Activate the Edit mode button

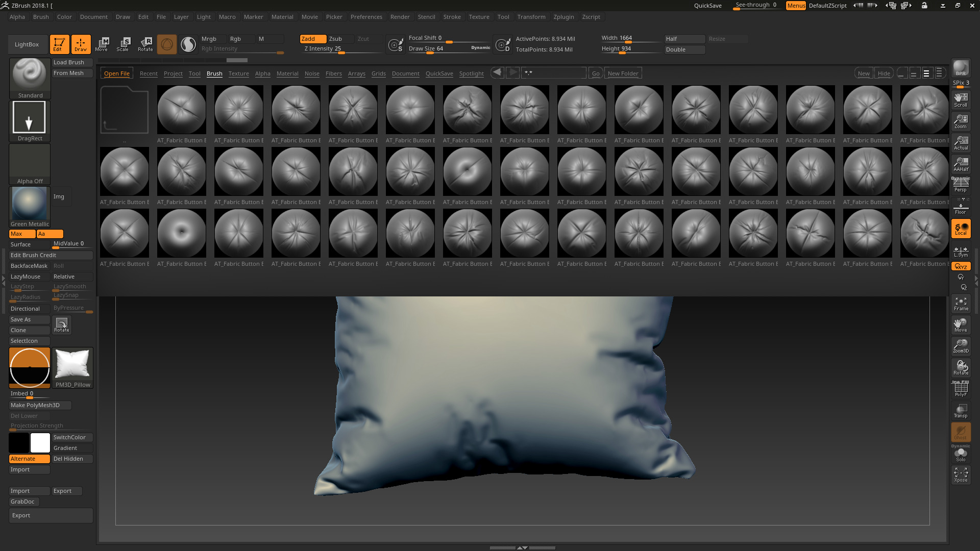click(59, 44)
